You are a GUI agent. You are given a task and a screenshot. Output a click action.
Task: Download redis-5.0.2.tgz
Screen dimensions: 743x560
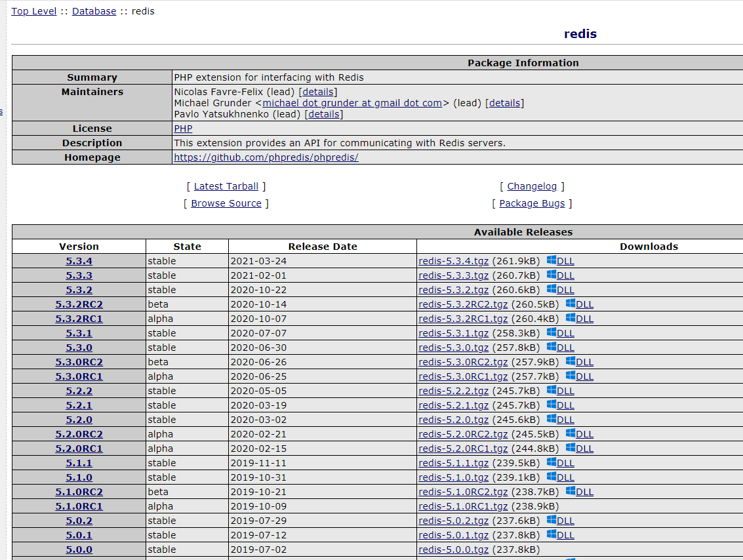point(454,521)
